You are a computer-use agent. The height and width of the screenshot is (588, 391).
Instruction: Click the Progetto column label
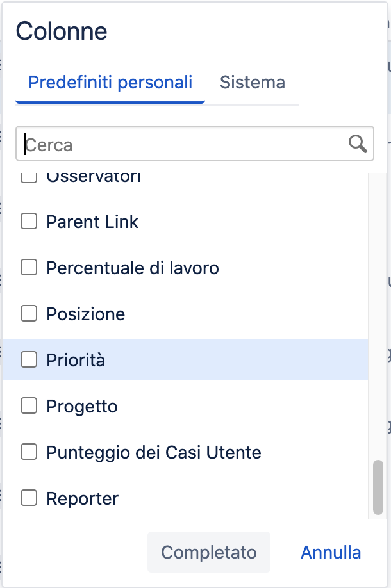(x=82, y=407)
